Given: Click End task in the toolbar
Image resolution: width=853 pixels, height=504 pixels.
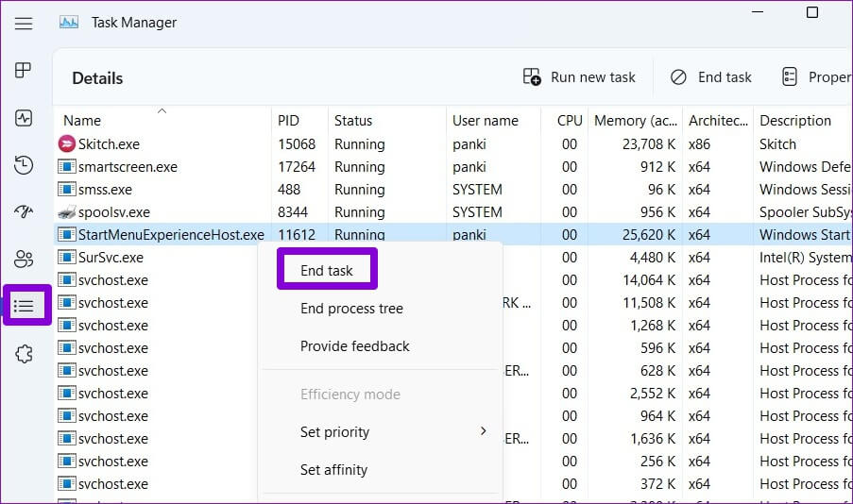Looking at the screenshot, I should tap(710, 77).
